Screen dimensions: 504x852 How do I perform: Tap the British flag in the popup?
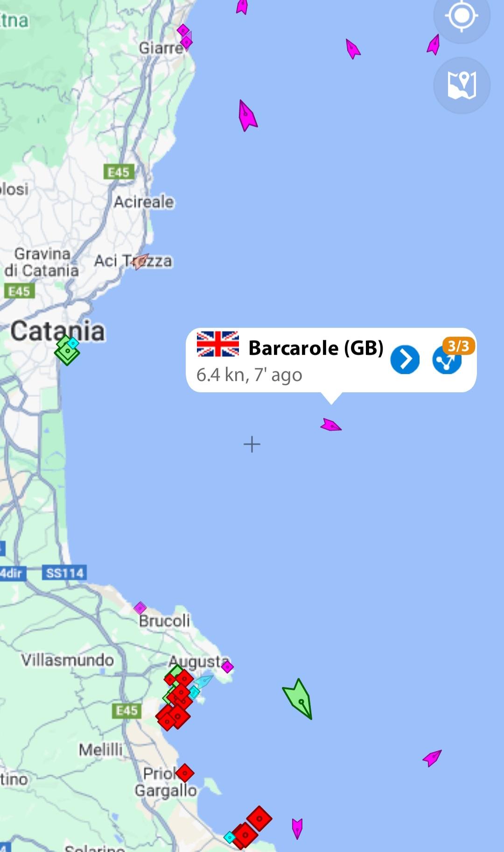coord(218,344)
